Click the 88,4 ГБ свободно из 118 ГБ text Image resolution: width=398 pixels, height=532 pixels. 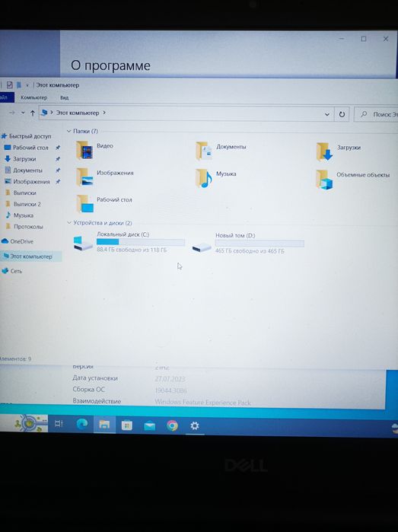pyautogui.click(x=132, y=250)
